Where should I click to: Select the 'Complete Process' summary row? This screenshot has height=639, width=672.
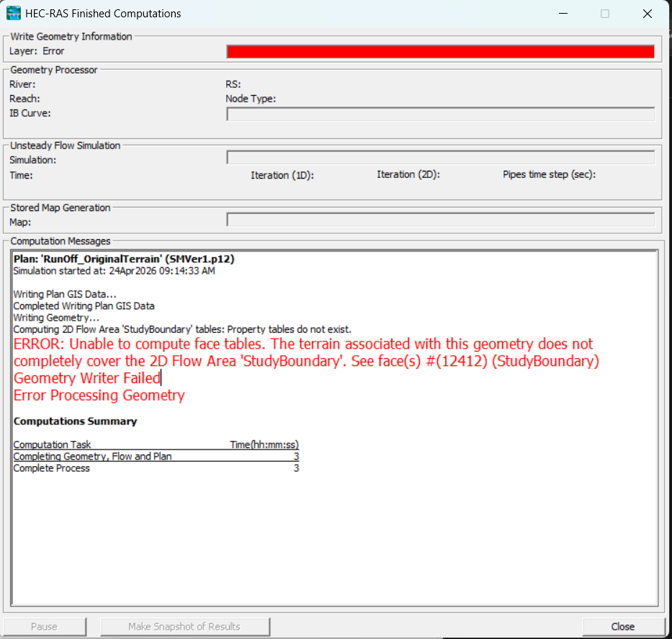(x=52, y=468)
